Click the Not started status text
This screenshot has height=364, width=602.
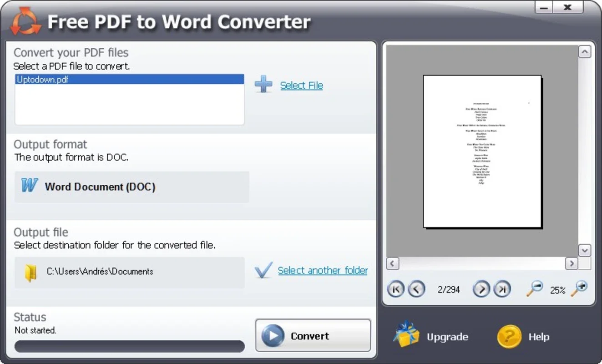coord(35,330)
